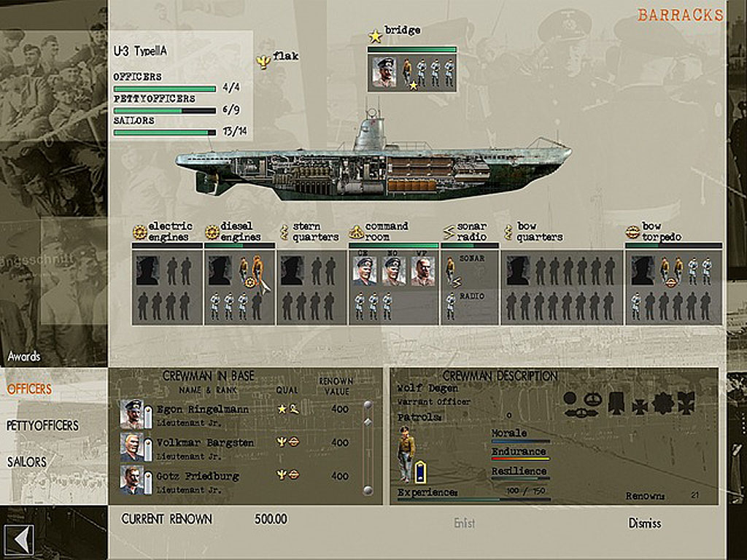Select officer Egon Ringelmann portrait

pyautogui.click(x=132, y=413)
